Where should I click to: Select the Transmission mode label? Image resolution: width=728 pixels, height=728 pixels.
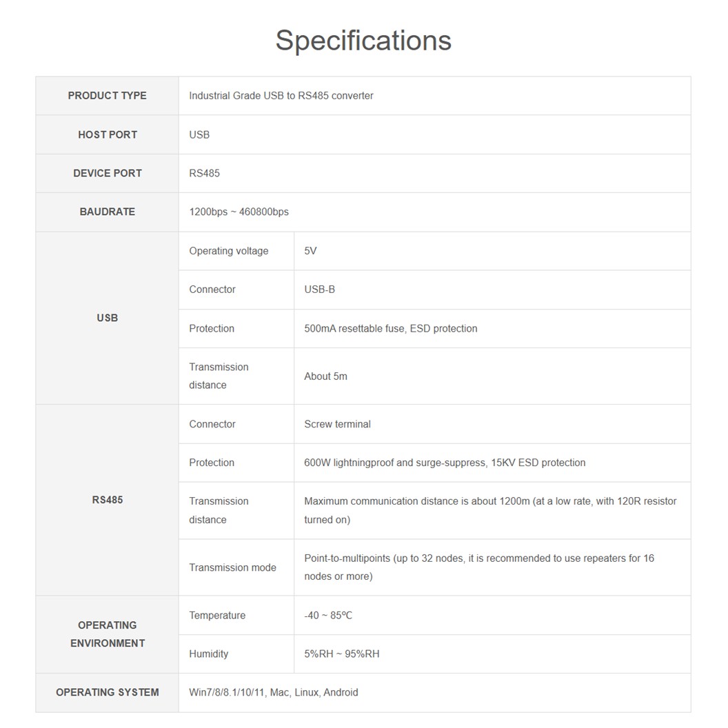click(232, 567)
